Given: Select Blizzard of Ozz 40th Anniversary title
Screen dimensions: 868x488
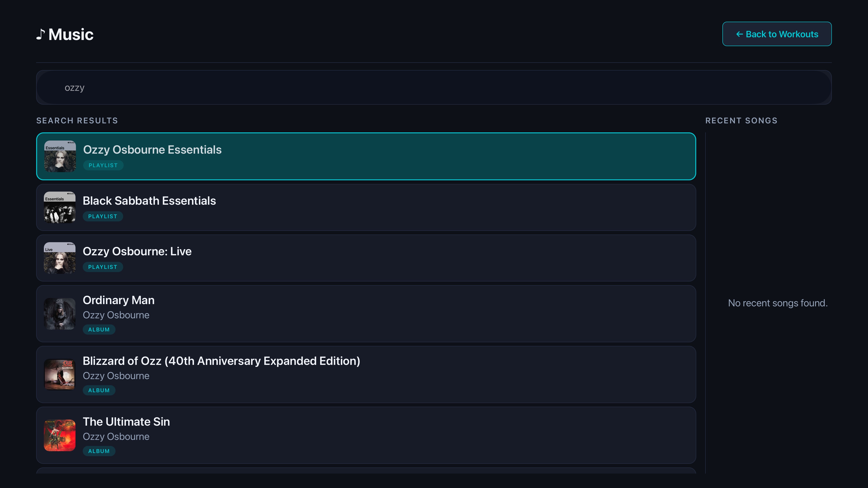Looking at the screenshot, I should 221,361.
